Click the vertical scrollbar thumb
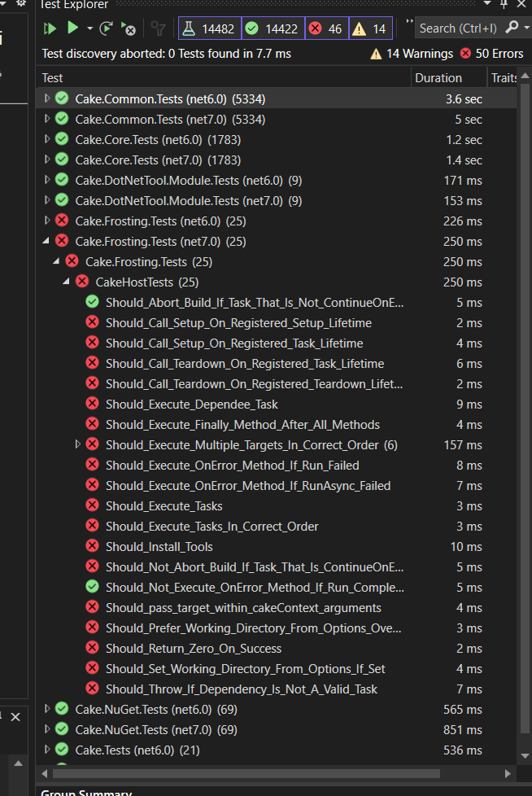Image resolution: width=532 pixels, height=796 pixels. pos(525,409)
